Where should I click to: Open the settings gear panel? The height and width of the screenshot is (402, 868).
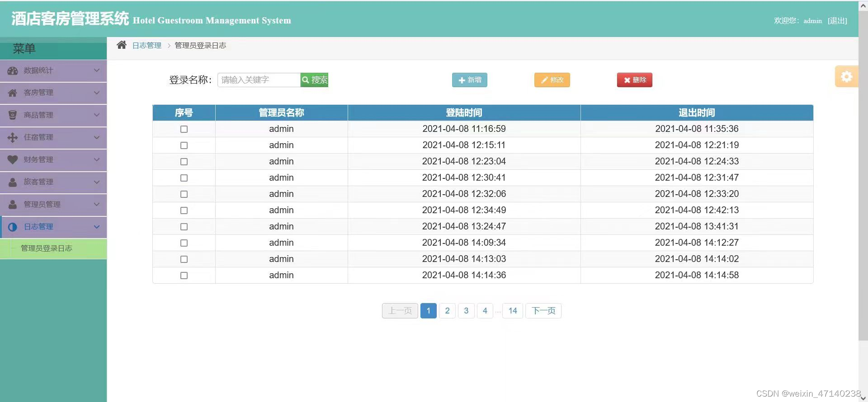tap(846, 76)
